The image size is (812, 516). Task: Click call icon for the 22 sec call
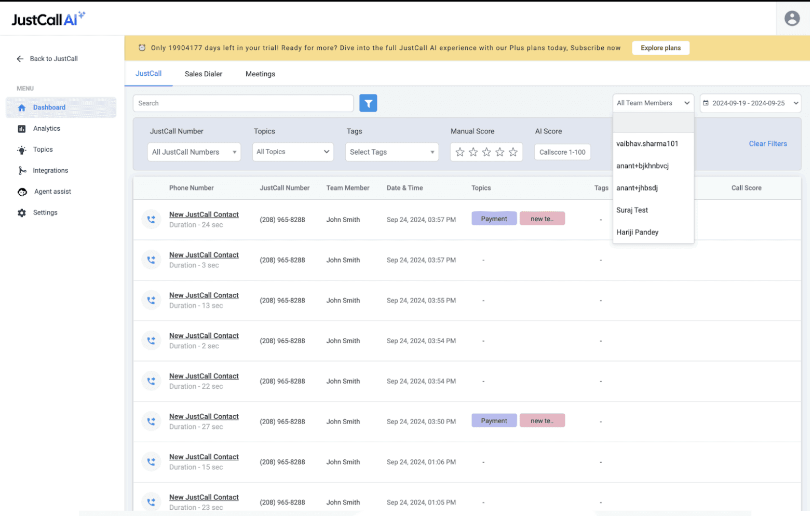[151, 382]
